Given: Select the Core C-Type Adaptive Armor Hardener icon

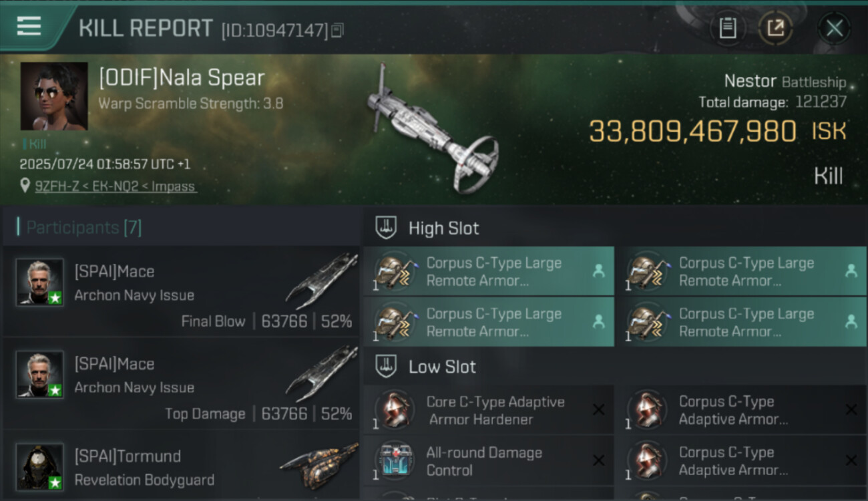Looking at the screenshot, I should pos(394,409).
